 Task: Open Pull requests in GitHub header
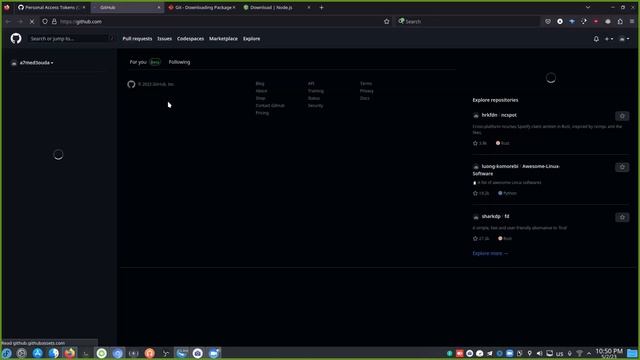coord(137,39)
